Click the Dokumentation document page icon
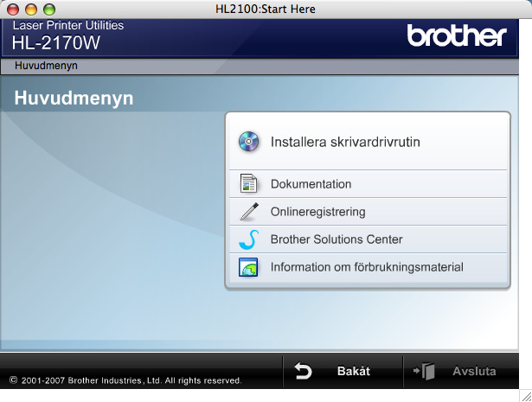 (248, 183)
